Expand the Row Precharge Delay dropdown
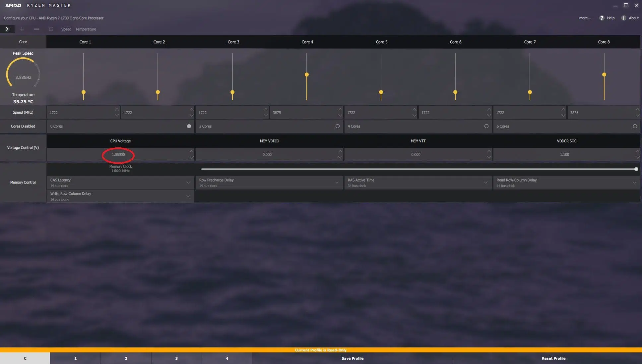The height and width of the screenshot is (364, 642). coord(337,183)
